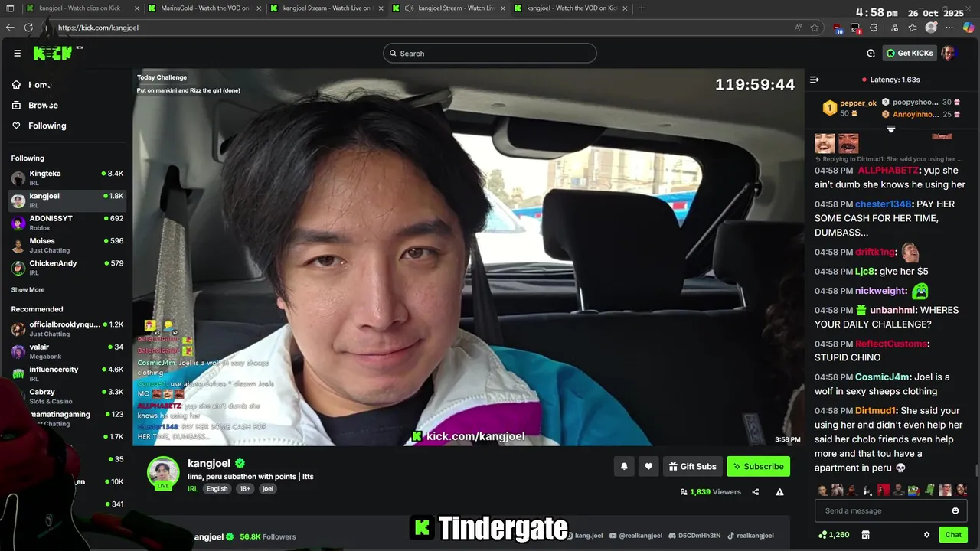Open the chat shop icon

point(866,535)
